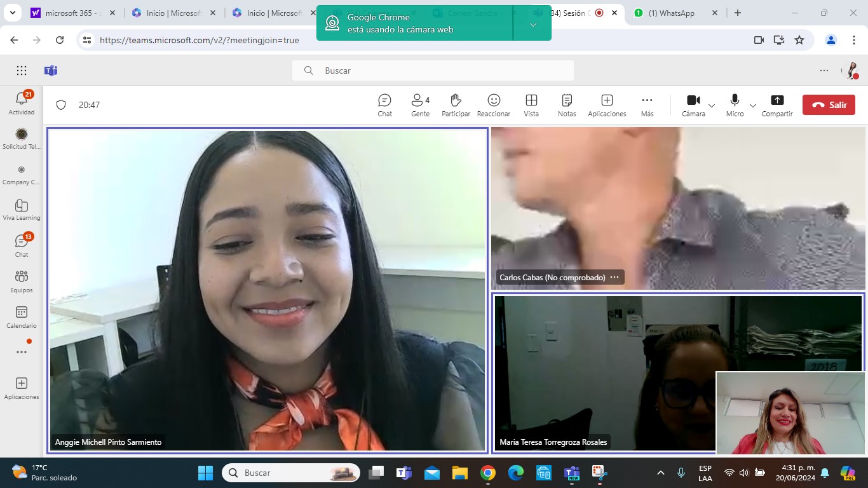Image resolution: width=868 pixels, height=488 pixels.
Task: Open the profile avatar menu
Action: pos(851,71)
